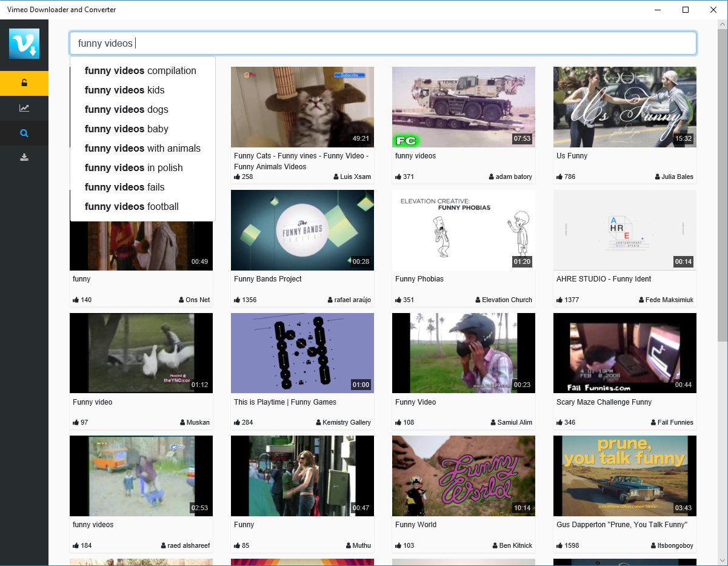Click author name 'Ben Kitnick'

point(516,545)
